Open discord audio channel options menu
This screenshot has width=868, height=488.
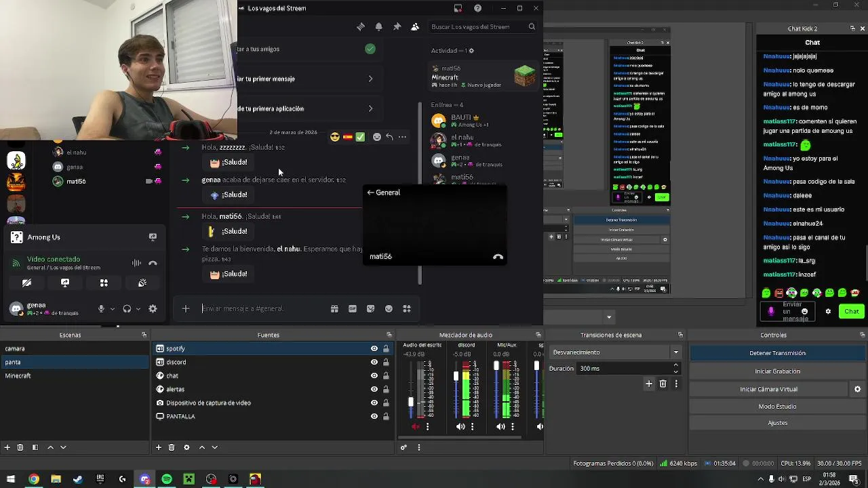point(473,426)
